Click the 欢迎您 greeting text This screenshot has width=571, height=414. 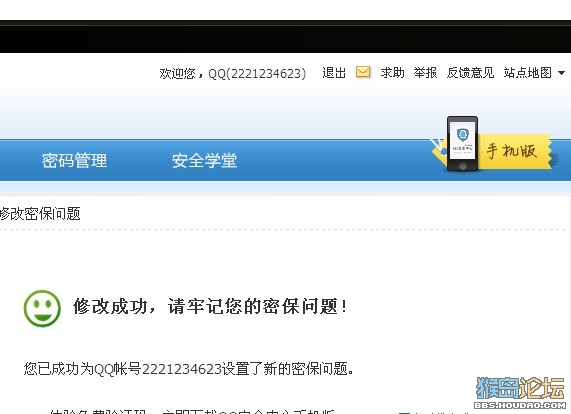pyautogui.click(x=177, y=74)
